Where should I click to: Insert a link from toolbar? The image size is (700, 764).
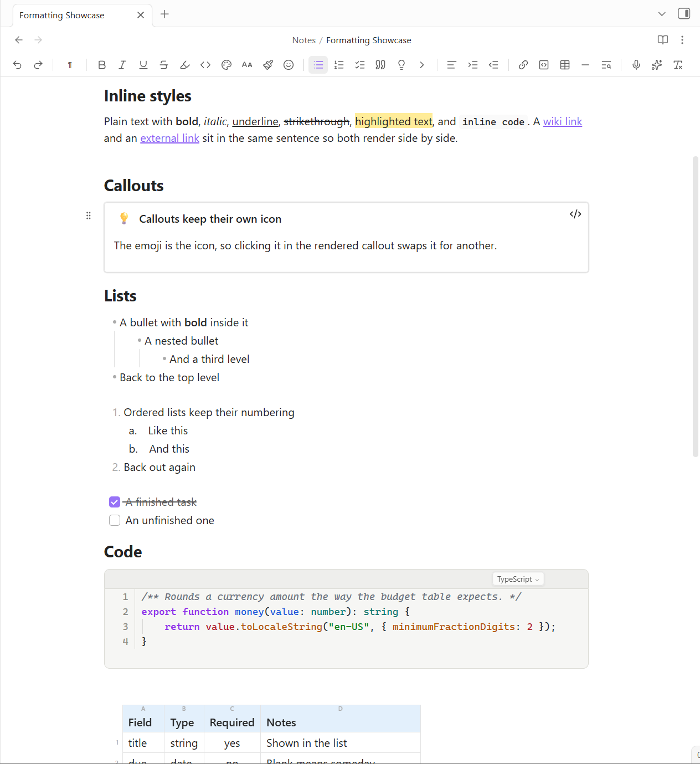pyautogui.click(x=523, y=65)
